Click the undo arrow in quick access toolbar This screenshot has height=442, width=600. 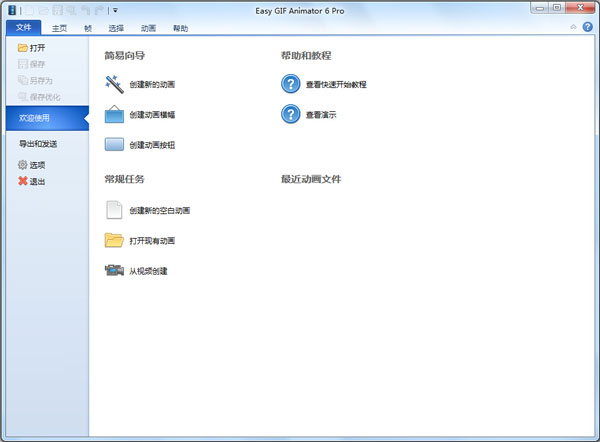(x=85, y=11)
